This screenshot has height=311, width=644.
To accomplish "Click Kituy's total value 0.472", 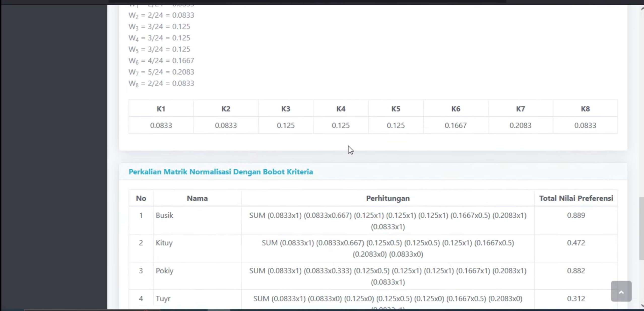I will 576,243.
